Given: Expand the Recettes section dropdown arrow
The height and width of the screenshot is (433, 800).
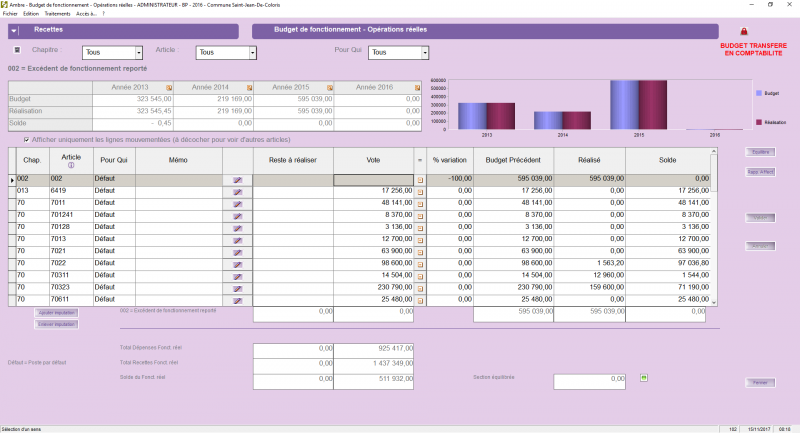Looking at the screenshot, I should [14, 31].
